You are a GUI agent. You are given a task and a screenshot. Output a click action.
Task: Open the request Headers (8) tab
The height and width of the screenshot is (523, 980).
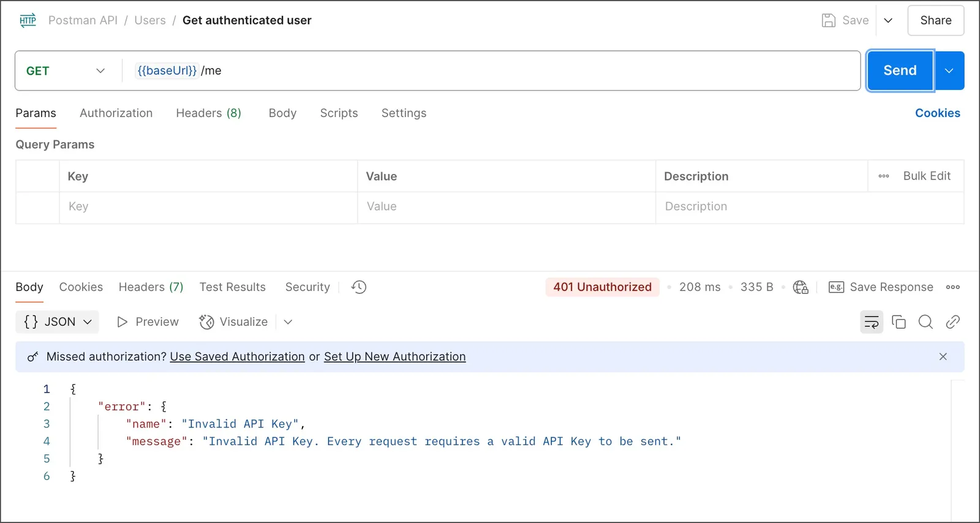tap(208, 113)
